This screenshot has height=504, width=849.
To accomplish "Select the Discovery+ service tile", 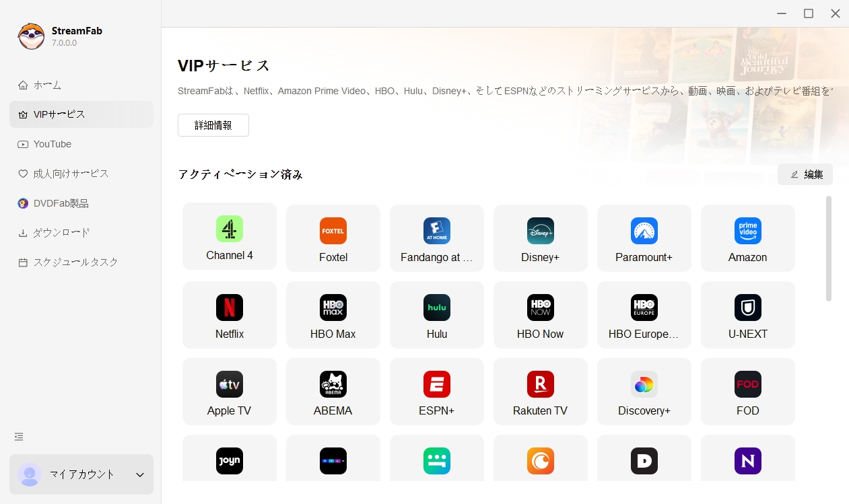I will (644, 391).
